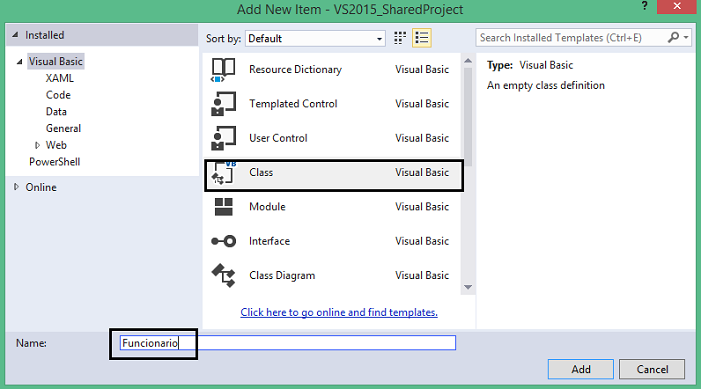The height and width of the screenshot is (389, 701).
Task: Select the Resource Dictionary template icon
Action: [223, 70]
